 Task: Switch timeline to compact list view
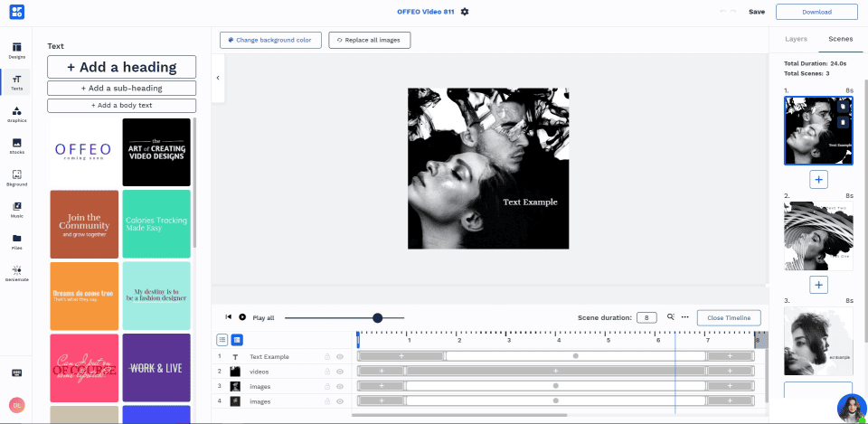[222, 340]
